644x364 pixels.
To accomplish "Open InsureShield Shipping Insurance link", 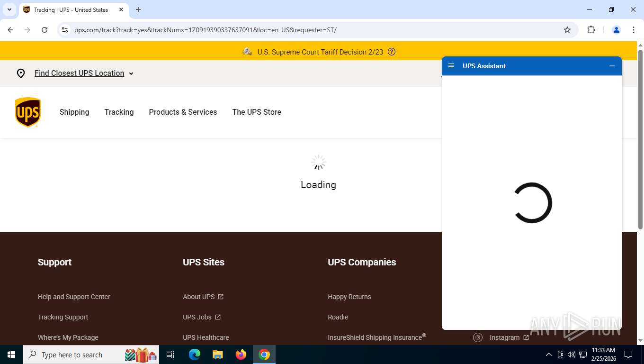I will (x=377, y=337).
